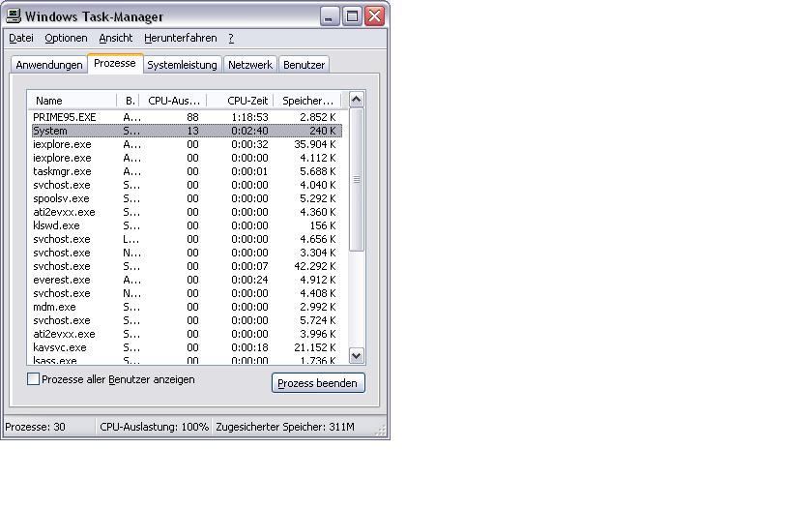Viewport: 812px width, 508px height.
Task: Select the klswd.exe process
Action: [187, 225]
